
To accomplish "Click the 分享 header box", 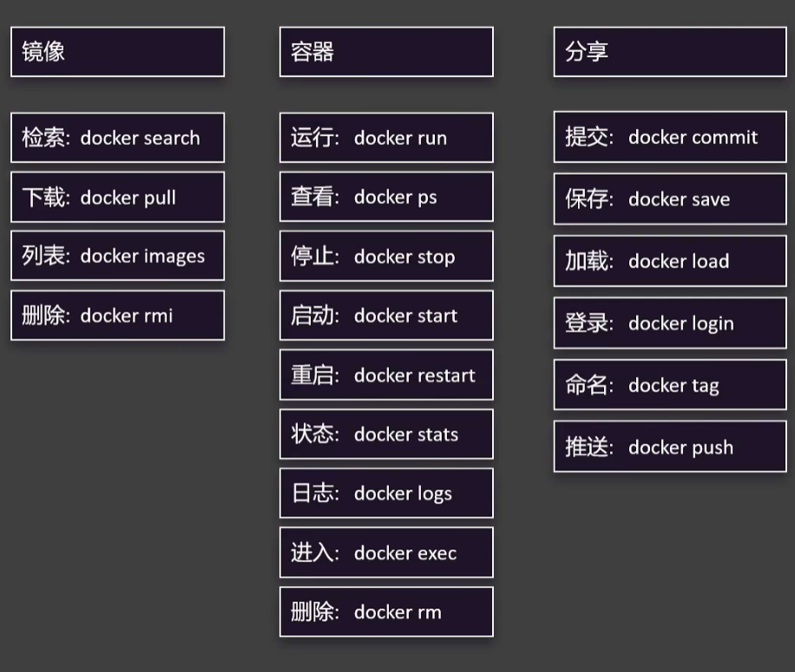I will coord(670,52).
